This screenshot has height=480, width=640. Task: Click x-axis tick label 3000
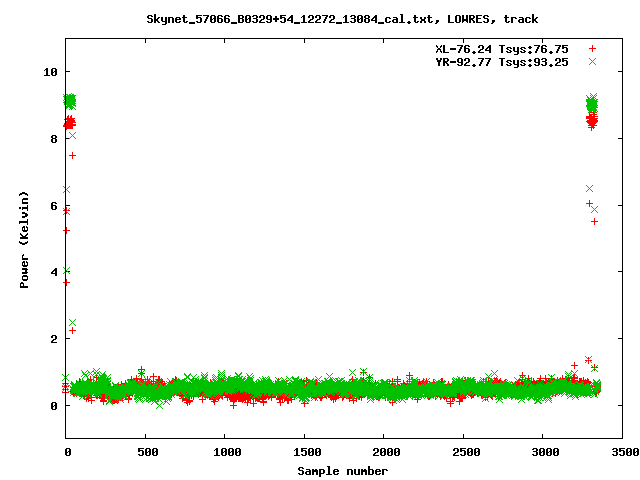tap(545, 452)
